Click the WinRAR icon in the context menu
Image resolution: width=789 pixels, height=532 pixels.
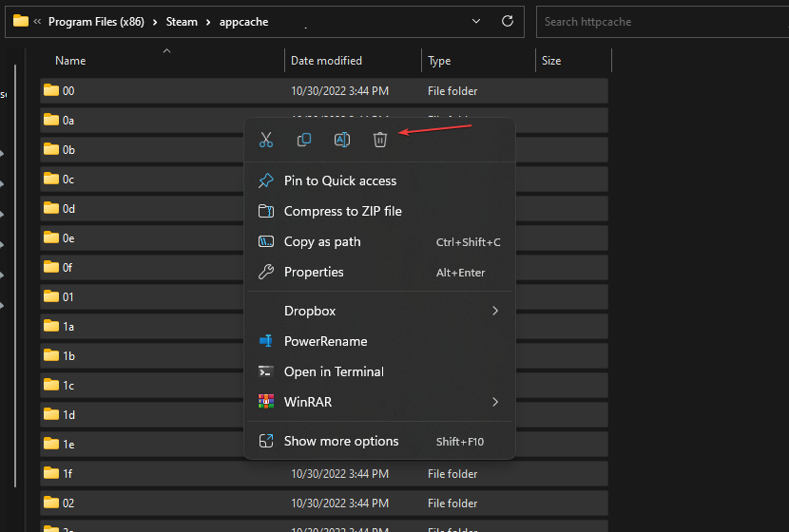[x=266, y=402]
